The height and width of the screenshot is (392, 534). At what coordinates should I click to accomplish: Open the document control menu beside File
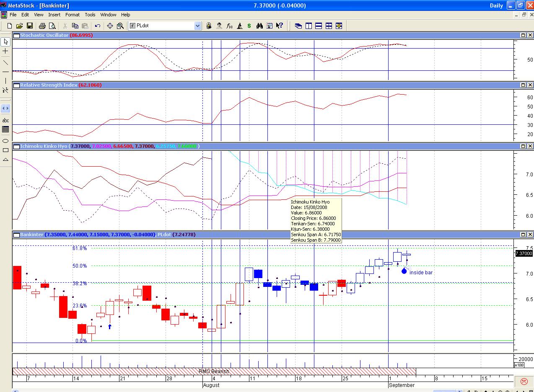pyautogui.click(x=4, y=15)
